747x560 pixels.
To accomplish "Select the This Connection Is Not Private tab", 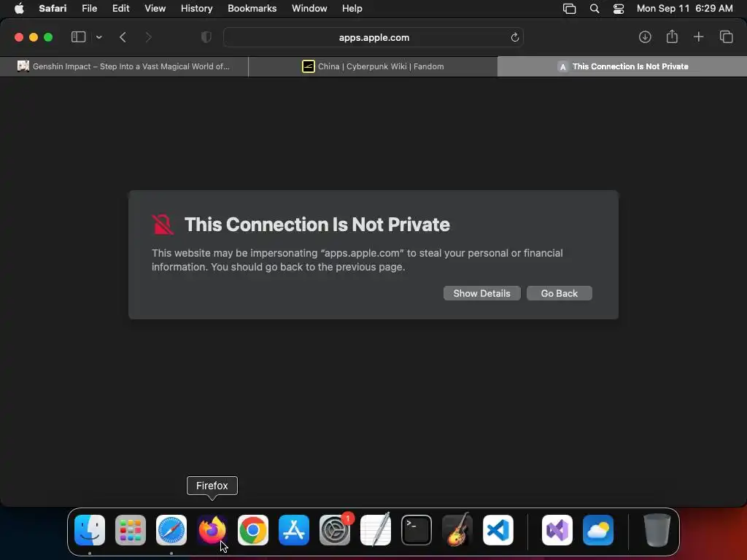I will click(x=622, y=66).
